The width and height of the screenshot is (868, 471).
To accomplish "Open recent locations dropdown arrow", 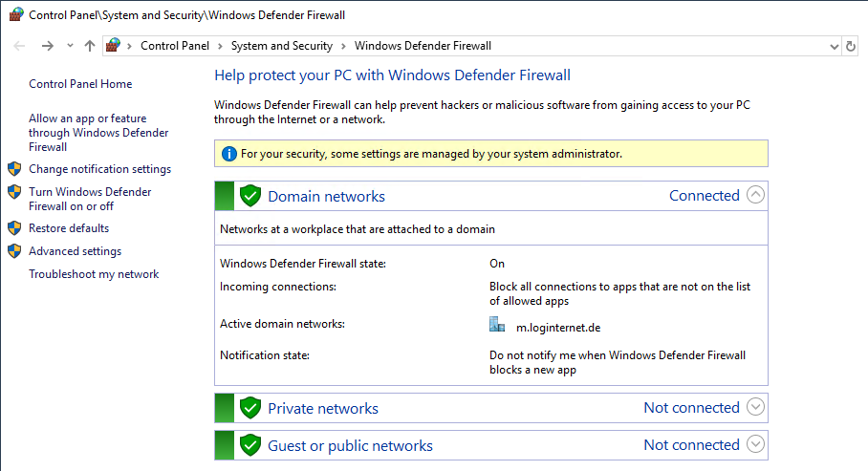I will (70, 46).
